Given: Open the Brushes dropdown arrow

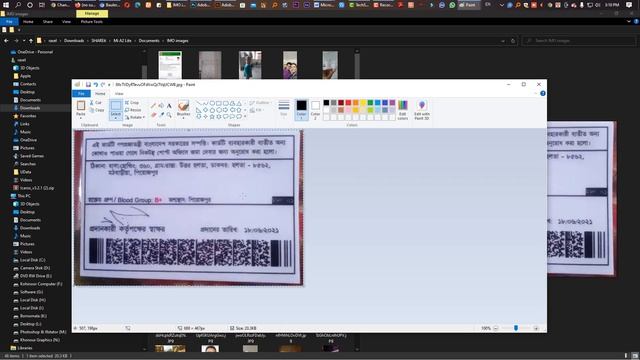Looking at the screenshot, I should pyautogui.click(x=184, y=118).
